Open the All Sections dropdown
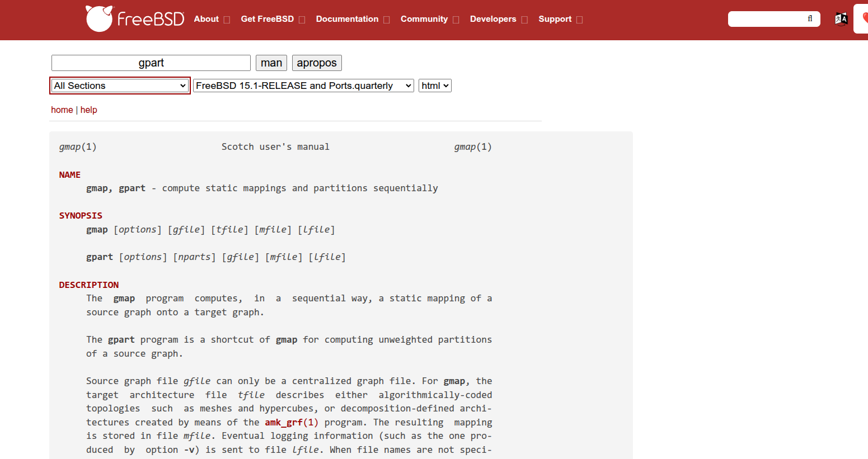Screen dimensions: 868x459 pos(120,86)
